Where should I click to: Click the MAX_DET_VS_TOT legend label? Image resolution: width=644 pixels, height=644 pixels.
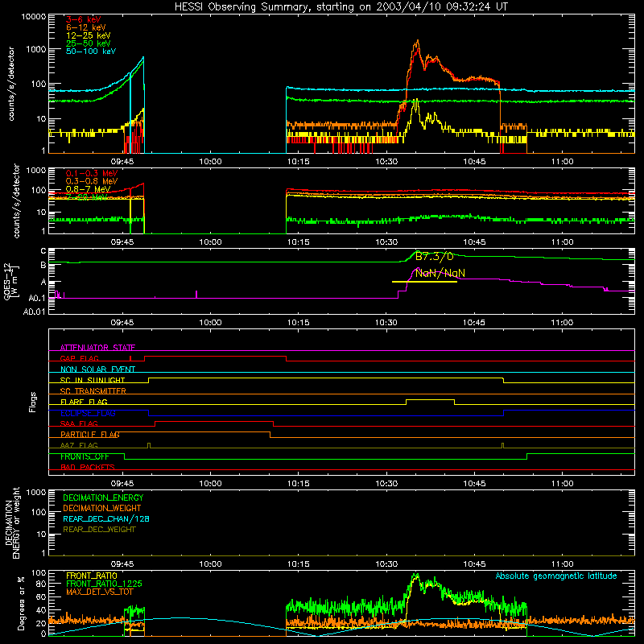click(100, 592)
